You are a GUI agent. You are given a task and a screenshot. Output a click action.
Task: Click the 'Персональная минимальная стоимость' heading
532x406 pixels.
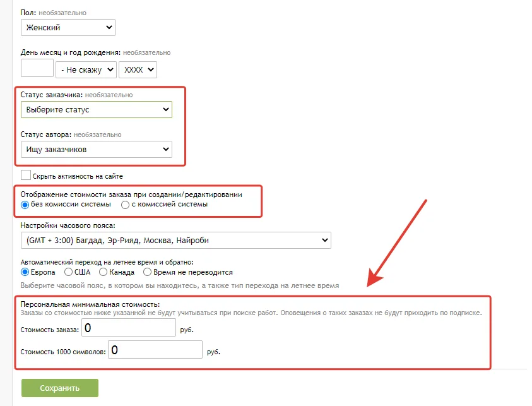pos(90,304)
